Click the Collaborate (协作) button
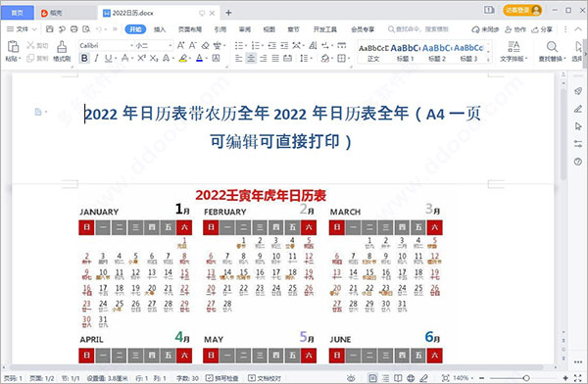This screenshot has width=588, height=384. click(x=514, y=29)
